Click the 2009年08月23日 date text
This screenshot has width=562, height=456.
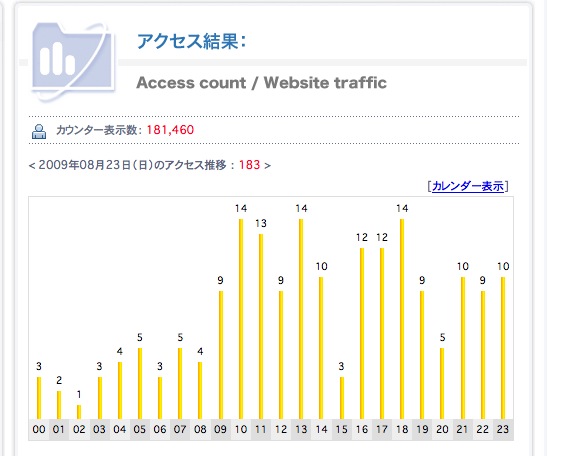[x=84, y=165]
